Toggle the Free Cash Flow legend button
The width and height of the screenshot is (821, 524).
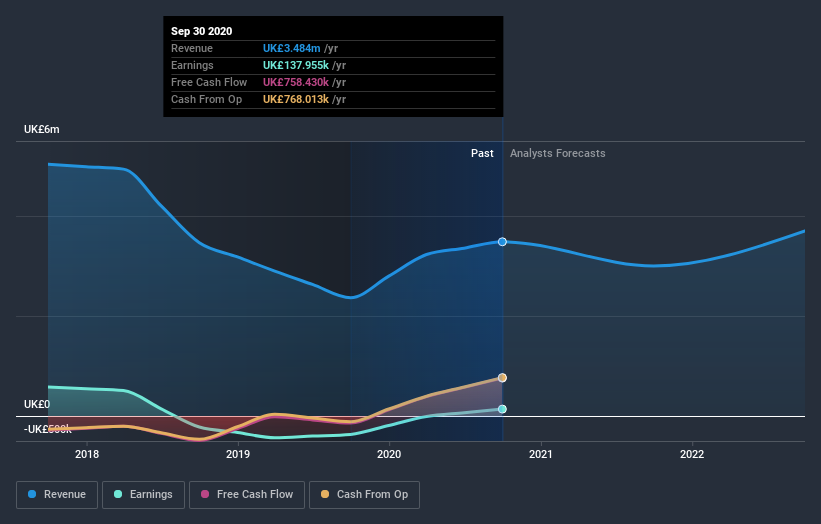coord(247,495)
